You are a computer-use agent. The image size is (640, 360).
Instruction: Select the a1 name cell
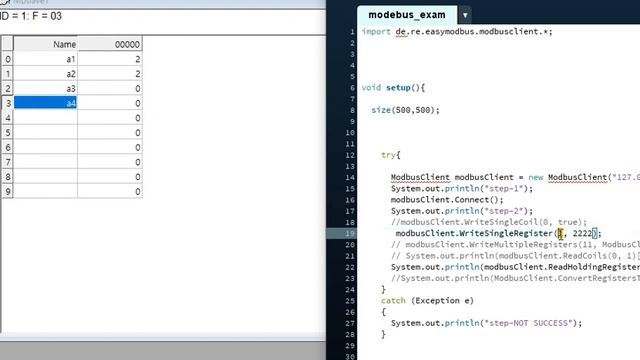pyautogui.click(x=45, y=59)
